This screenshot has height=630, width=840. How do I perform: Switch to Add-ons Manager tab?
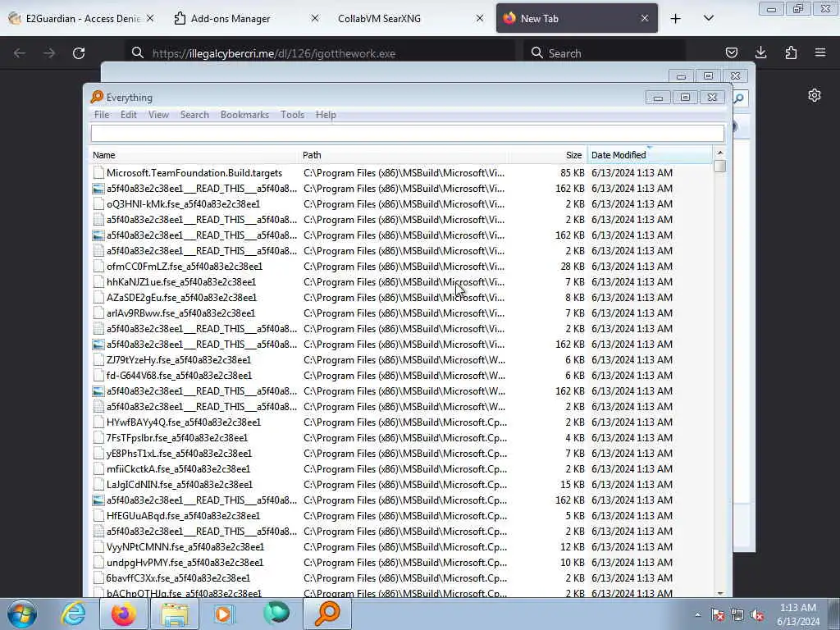coord(247,19)
